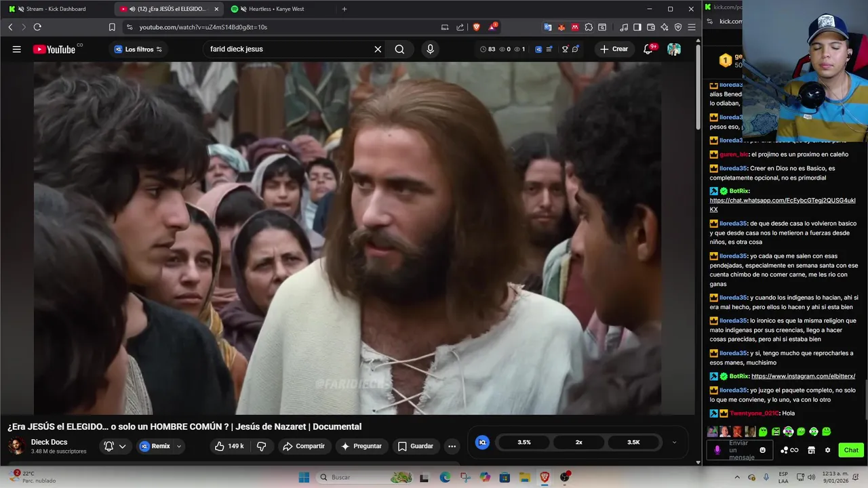Select the 2x stat pill

[578, 442]
